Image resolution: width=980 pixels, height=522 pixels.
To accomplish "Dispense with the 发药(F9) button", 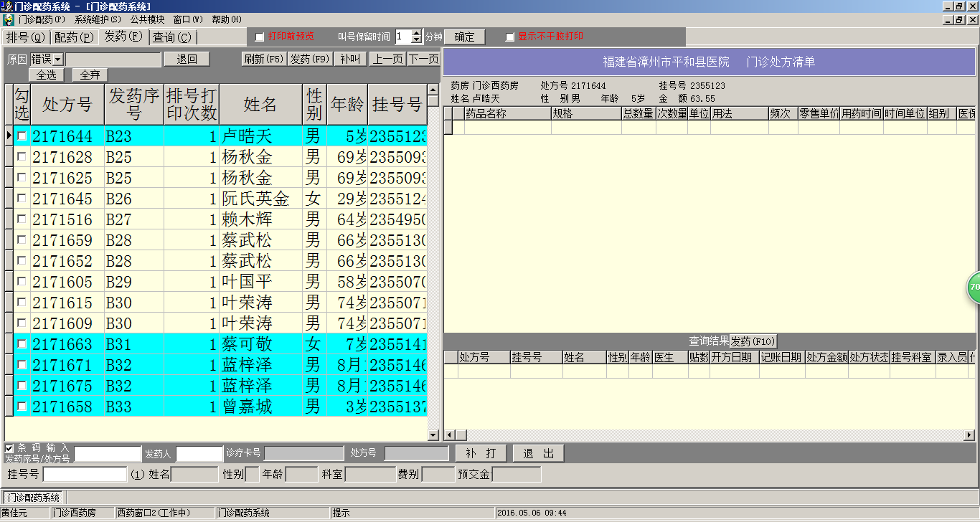I will 310,60.
